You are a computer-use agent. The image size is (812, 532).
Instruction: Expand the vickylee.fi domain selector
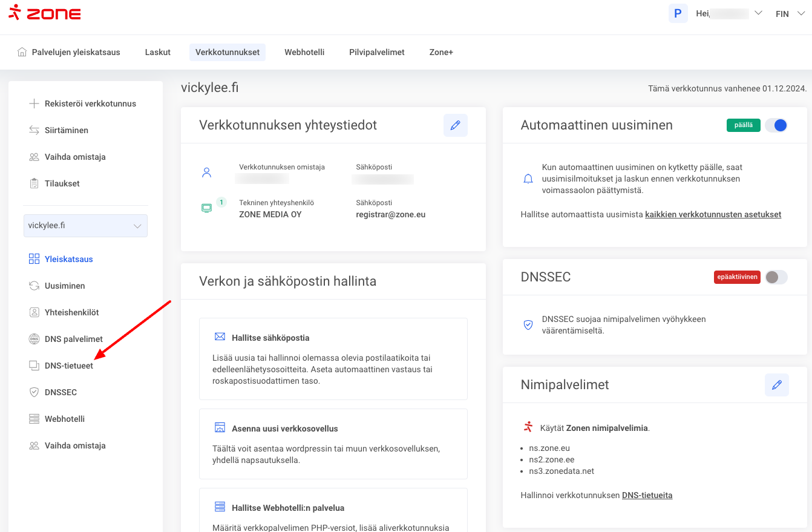(85, 226)
